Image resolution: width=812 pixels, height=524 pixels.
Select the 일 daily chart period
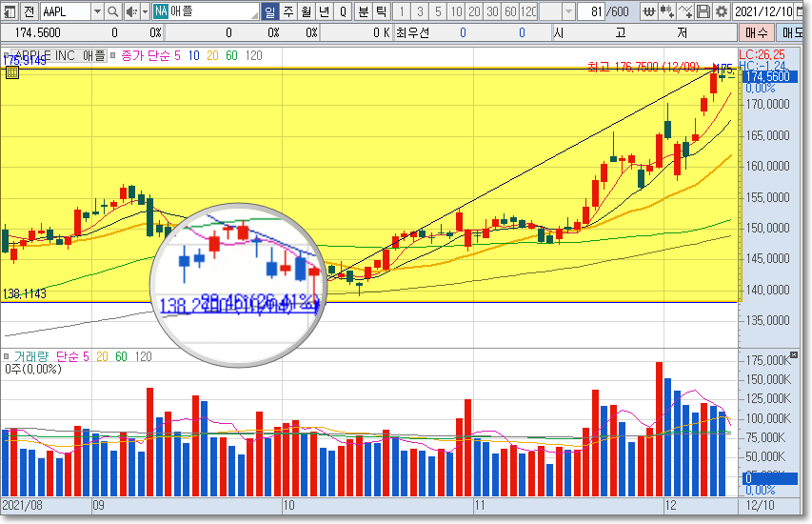pyautogui.click(x=269, y=10)
